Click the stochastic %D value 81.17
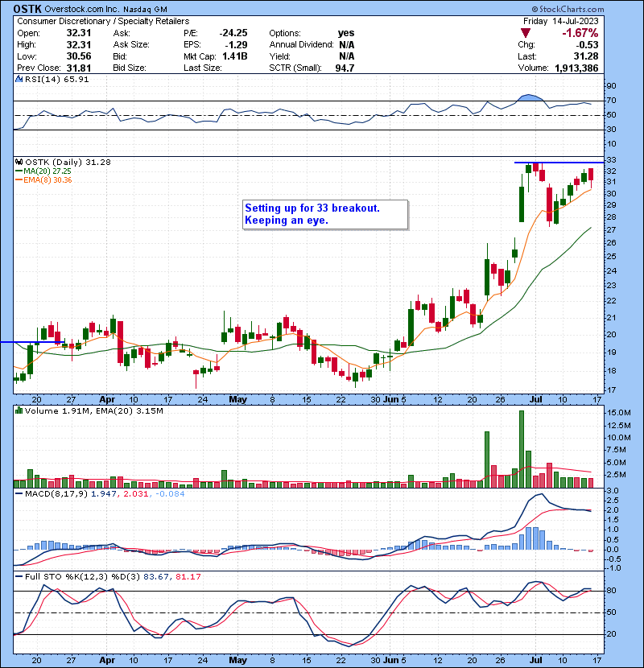Screen dimensions: 644x668 [188, 577]
